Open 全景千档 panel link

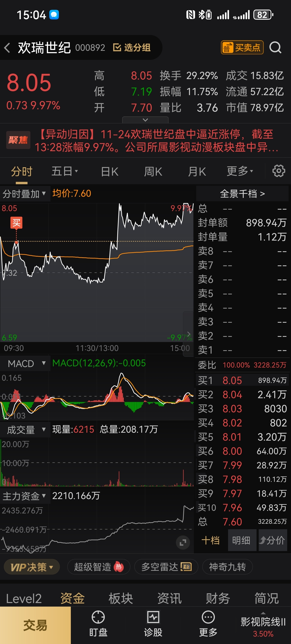[x=242, y=194]
